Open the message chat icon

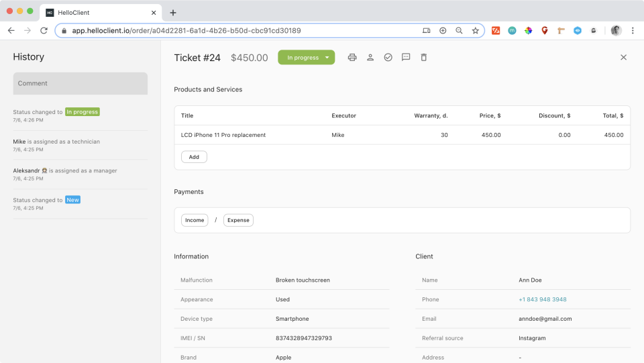click(406, 58)
